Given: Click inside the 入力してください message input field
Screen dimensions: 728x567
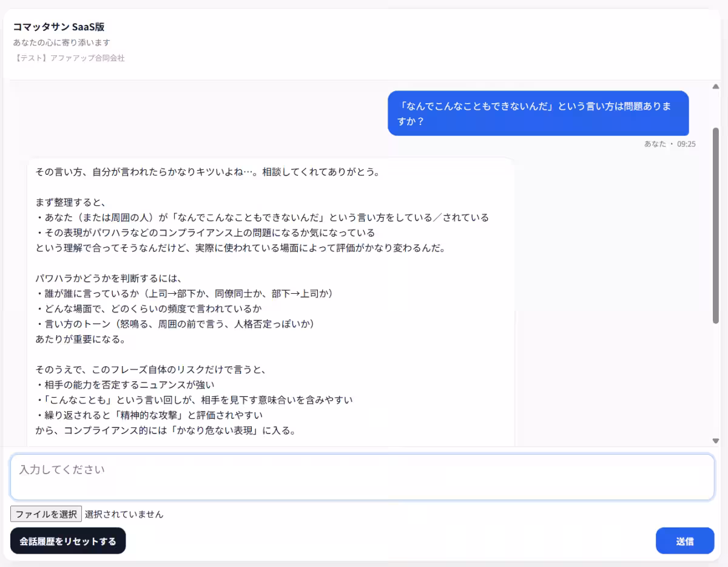Looking at the screenshot, I should coord(364,477).
